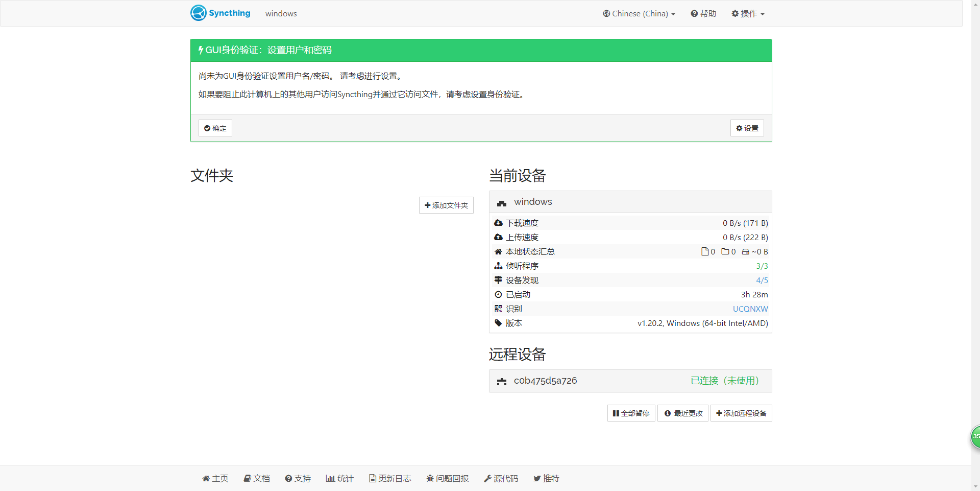980x491 pixels.
Task: Click 最近更改 recent changes button
Action: tap(683, 413)
